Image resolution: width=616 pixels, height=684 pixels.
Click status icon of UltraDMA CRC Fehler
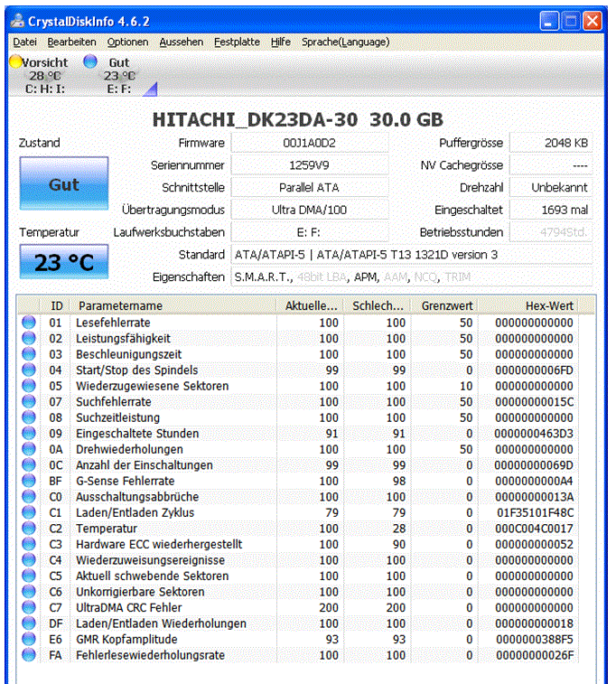29,607
